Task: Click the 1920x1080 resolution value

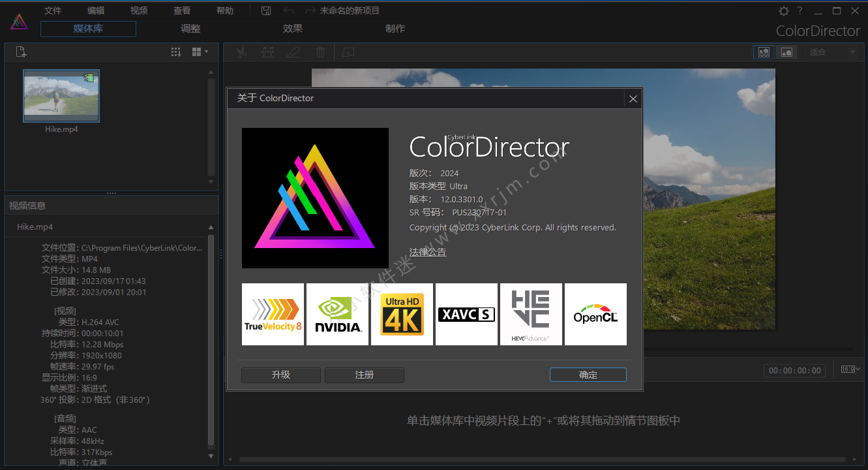Action: pos(101,356)
